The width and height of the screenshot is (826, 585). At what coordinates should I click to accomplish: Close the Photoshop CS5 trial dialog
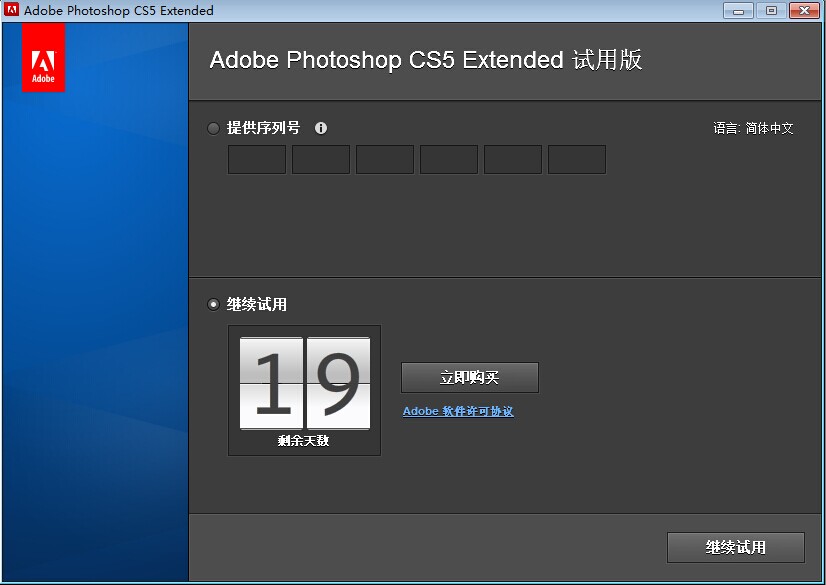[804, 11]
